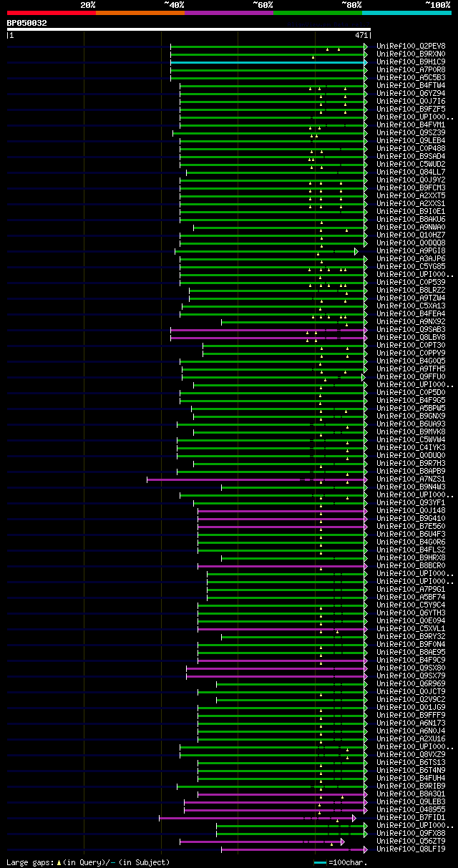Image resolution: width=458 pixels, height=868 pixels.
Task: Select the UniRef100_Q84LL7 label
Action: pos(411,172)
